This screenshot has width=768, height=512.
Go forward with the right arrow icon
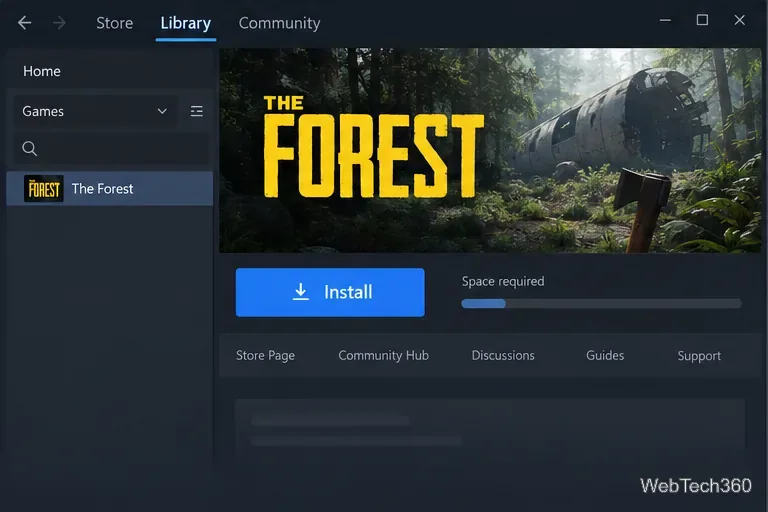click(x=59, y=23)
